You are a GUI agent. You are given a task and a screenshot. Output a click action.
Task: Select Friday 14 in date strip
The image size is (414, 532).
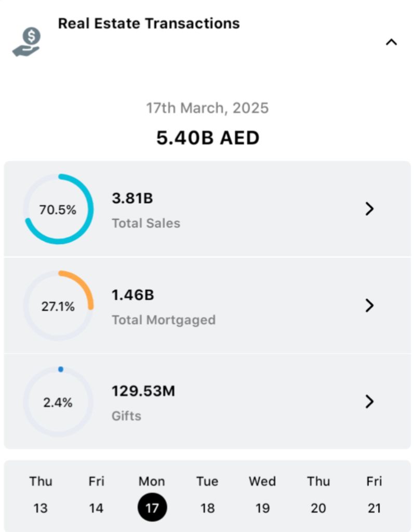[96, 495]
